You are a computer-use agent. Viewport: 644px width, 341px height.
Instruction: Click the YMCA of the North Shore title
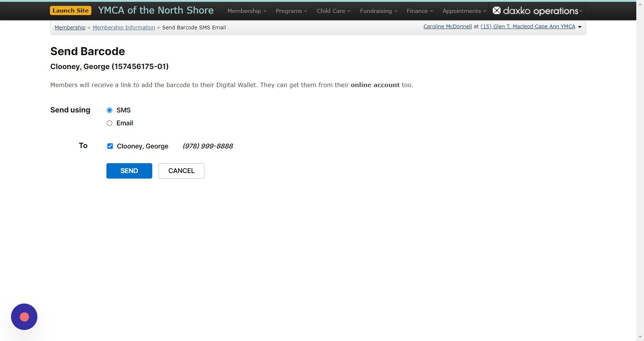(x=156, y=10)
